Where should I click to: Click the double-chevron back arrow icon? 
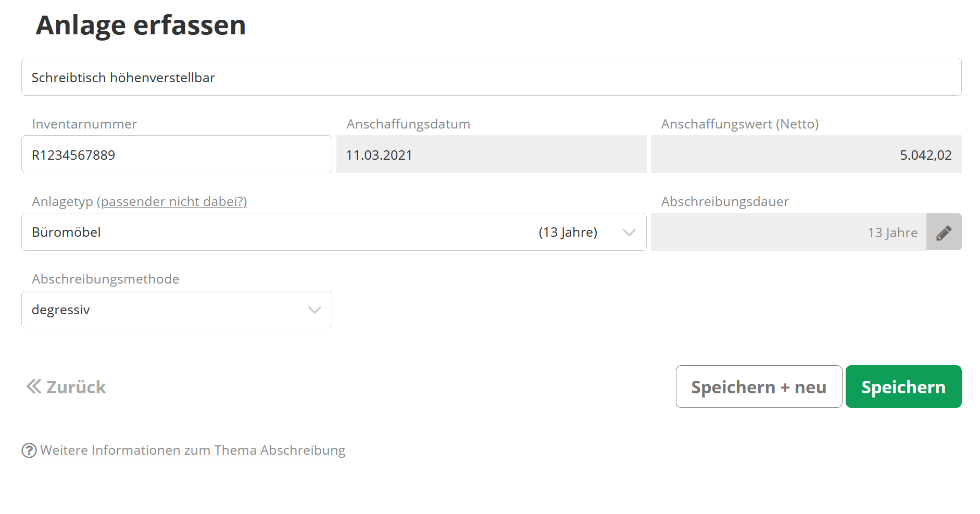(34, 387)
